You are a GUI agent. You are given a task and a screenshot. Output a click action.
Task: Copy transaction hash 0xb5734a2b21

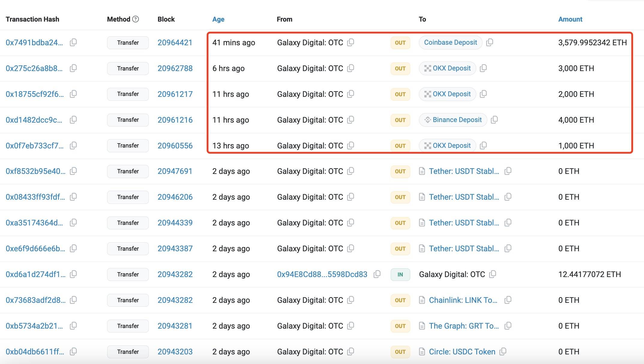73,326
